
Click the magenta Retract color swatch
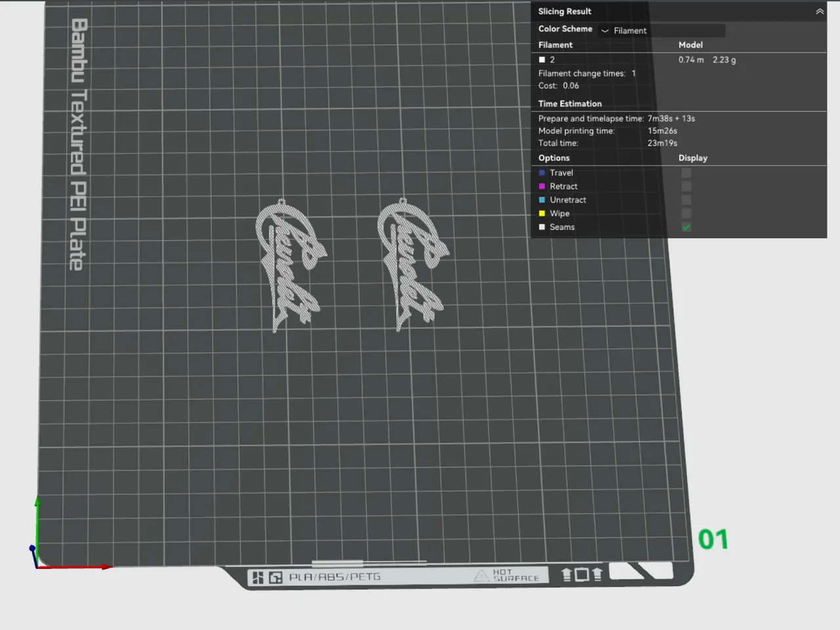(542, 186)
